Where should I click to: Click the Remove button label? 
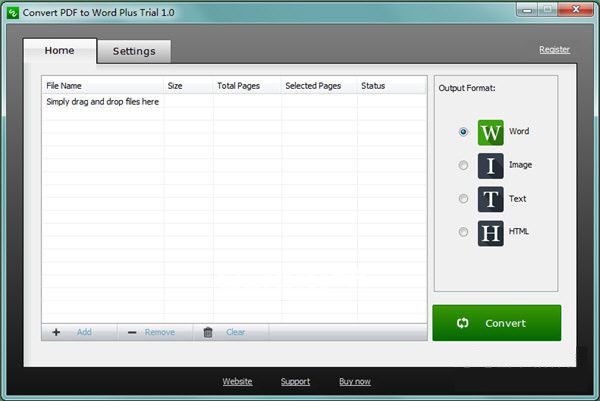tap(160, 332)
